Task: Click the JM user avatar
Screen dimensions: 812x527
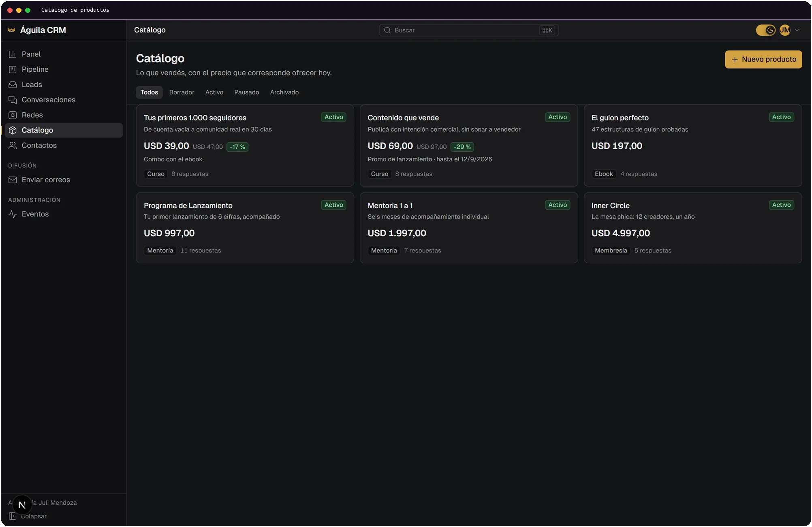Action: point(785,30)
